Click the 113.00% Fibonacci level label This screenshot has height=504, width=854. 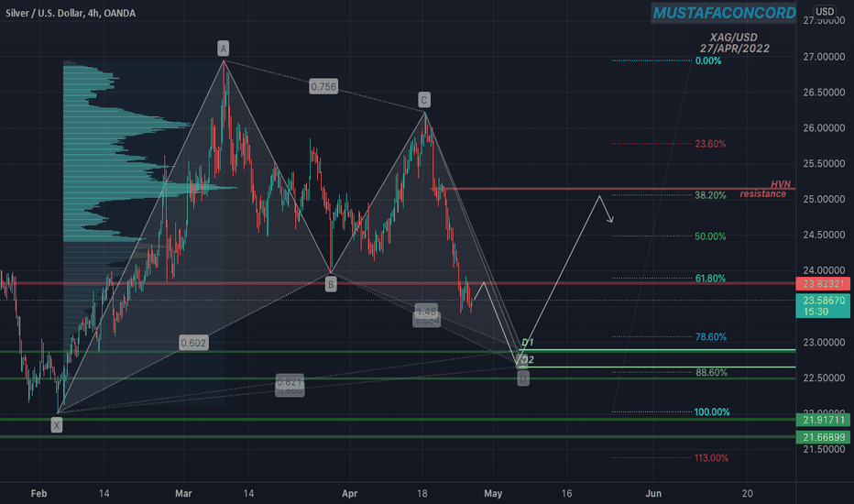(x=711, y=457)
